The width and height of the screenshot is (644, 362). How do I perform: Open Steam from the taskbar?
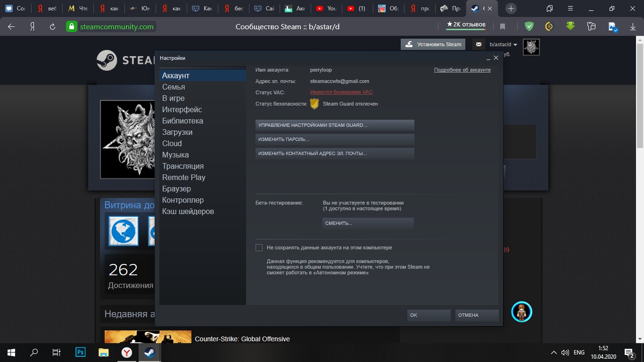tap(150, 352)
